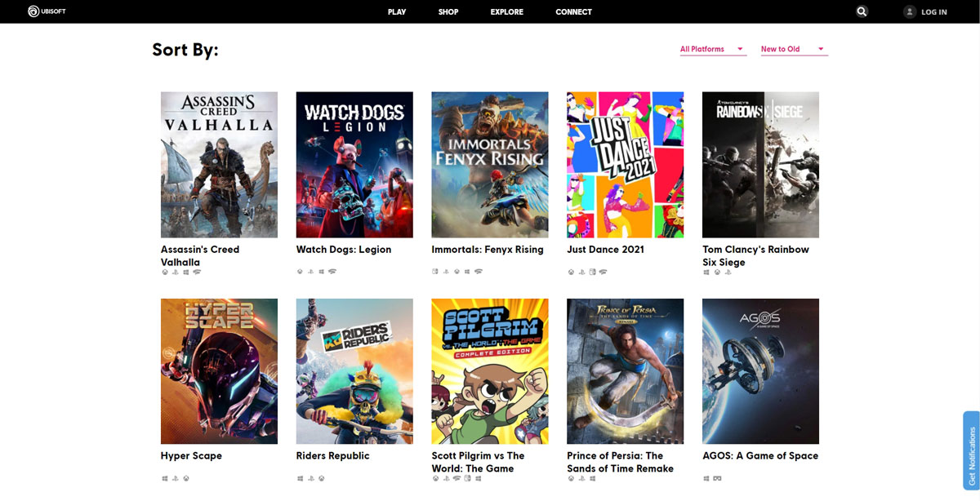Click the Stadia icon under Assassin's Creed Valhalla
Viewport: 980px width, 501px height.
pos(197,273)
